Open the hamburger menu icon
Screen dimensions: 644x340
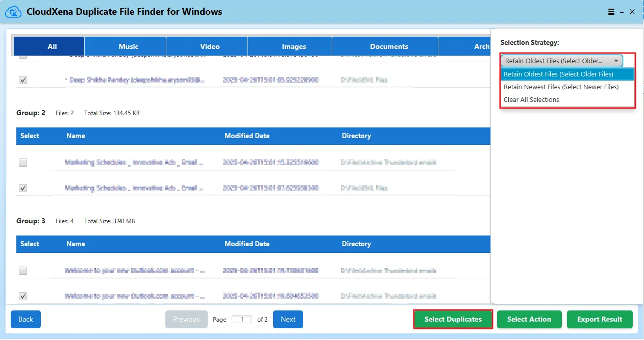pyautogui.click(x=611, y=12)
